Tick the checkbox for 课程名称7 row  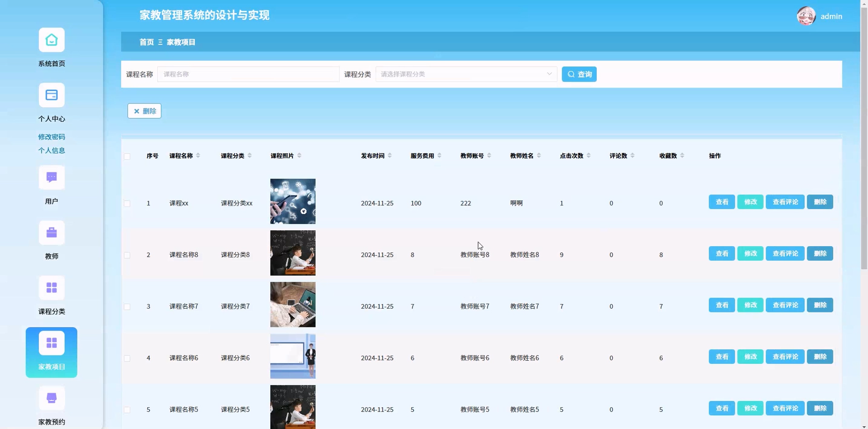coord(127,307)
